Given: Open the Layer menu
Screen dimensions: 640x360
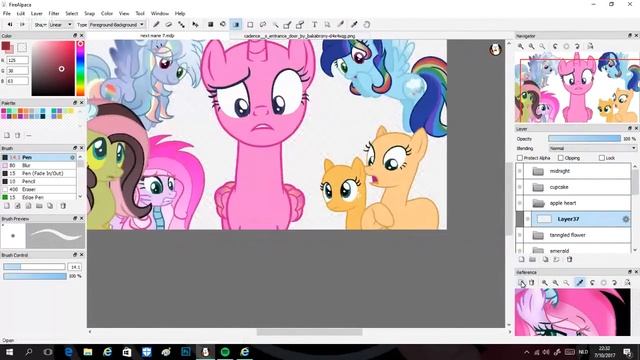Looking at the screenshot, I should coord(37,13).
